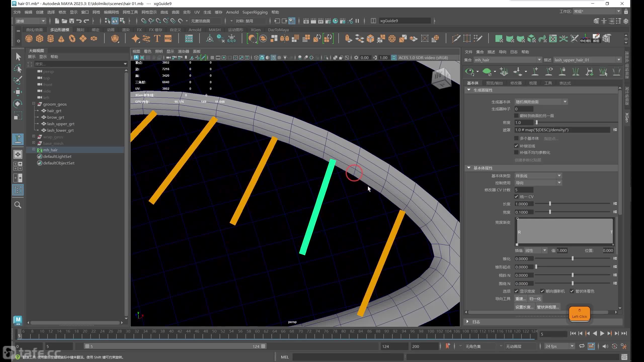Viewport: 644px width, 362px height.
Task: Click the SVG import shelf icon
Action: pos(168,39)
